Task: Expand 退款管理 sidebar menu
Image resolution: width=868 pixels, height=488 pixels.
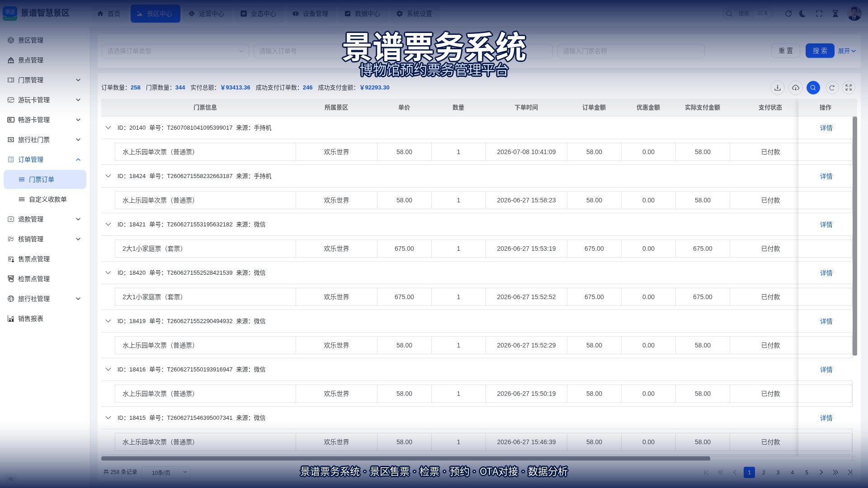Action: pos(45,219)
